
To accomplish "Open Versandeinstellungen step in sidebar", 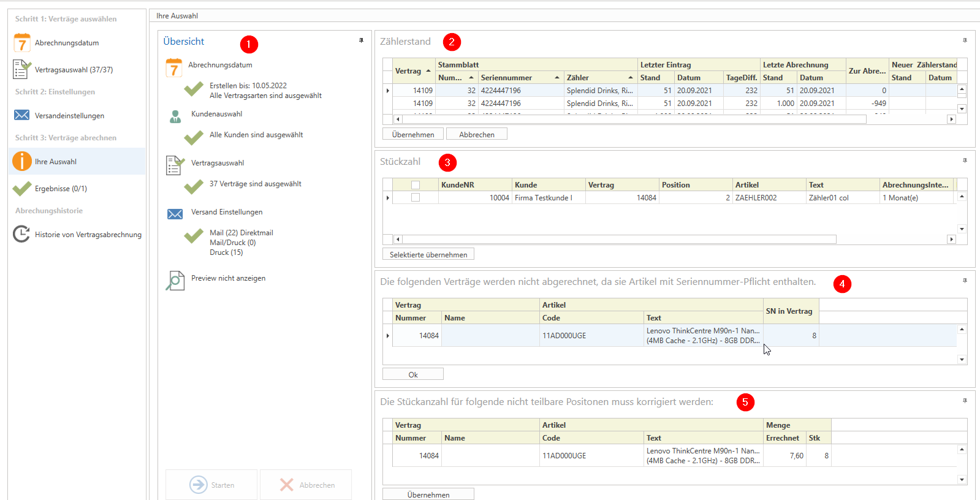I will click(69, 116).
